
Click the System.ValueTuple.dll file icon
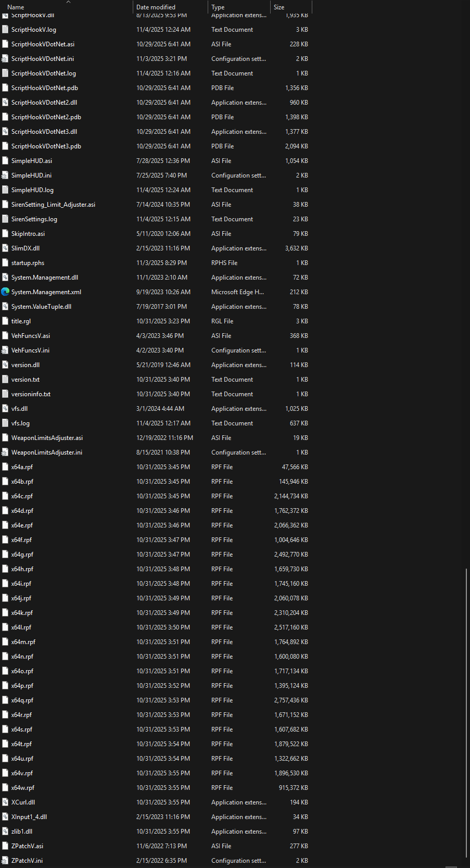5,307
